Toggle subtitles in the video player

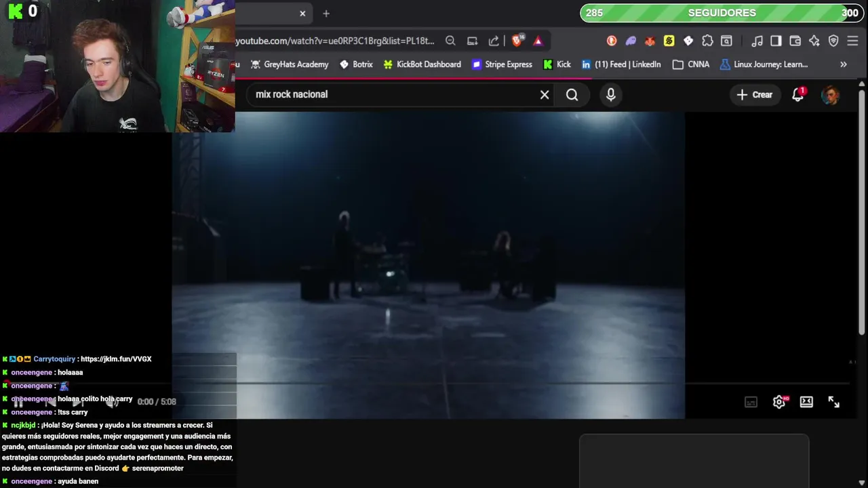click(x=751, y=402)
